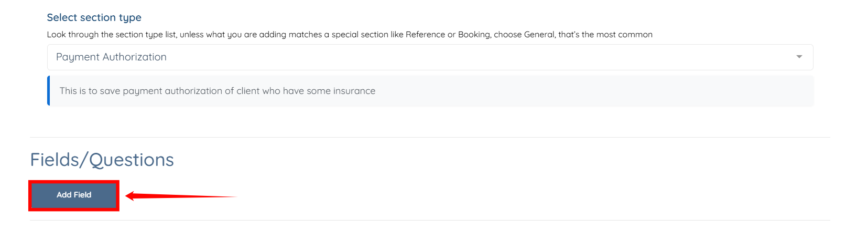Click the word 'Reference' in helper text
This screenshot has height=240, width=868.
[425, 35]
